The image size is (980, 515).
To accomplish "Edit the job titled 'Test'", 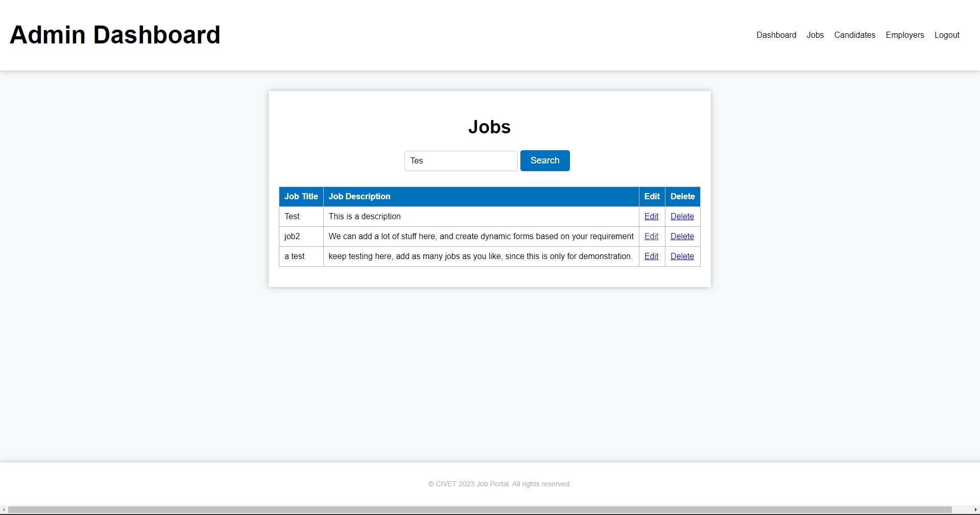I will (651, 216).
